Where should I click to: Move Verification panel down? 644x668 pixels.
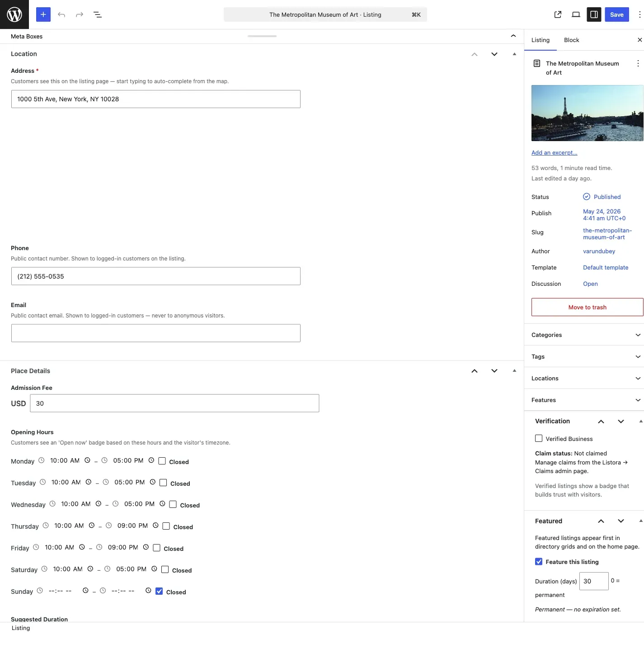(621, 421)
